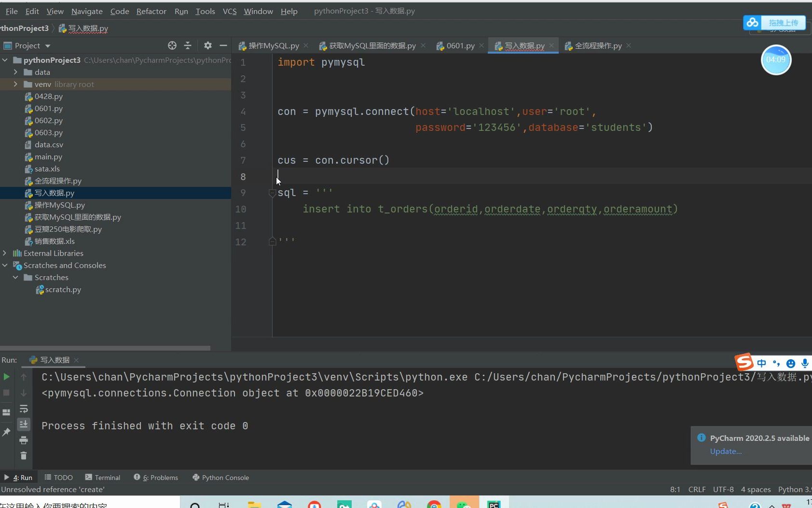Open the Refactor menu
The width and height of the screenshot is (812, 508).
point(151,11)
